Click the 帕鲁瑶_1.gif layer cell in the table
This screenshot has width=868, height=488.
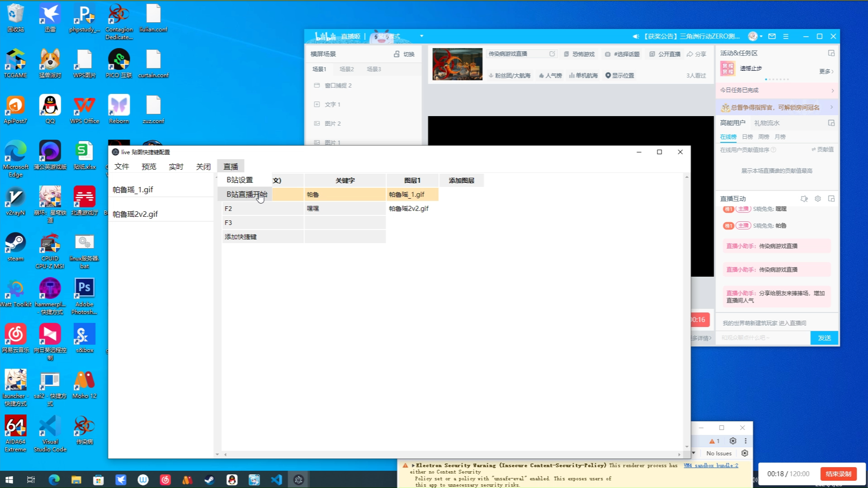tap(412, 195)
